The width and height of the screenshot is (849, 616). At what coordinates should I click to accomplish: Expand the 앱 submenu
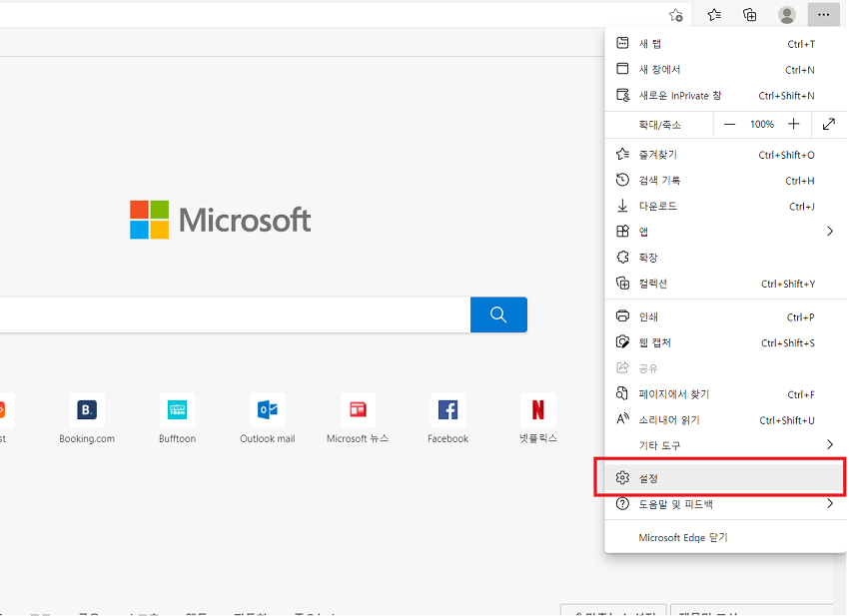[x=725, y=232]
